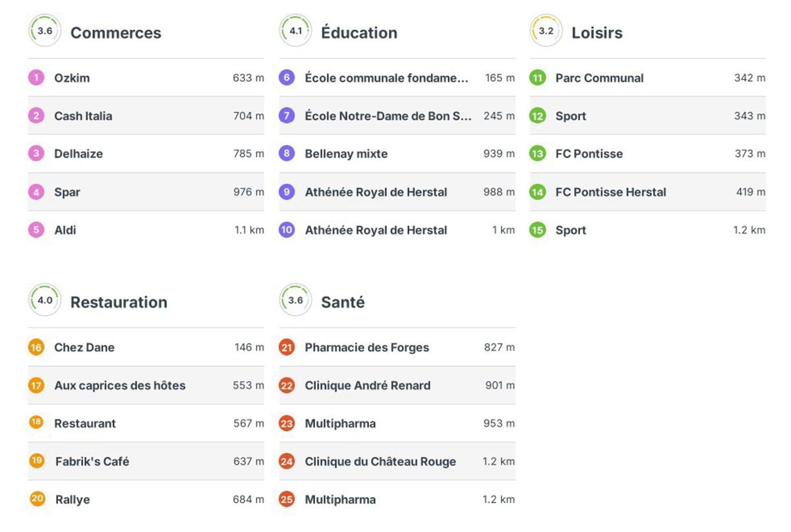Select the 953 m distance for Multipharma

(499, 423)
